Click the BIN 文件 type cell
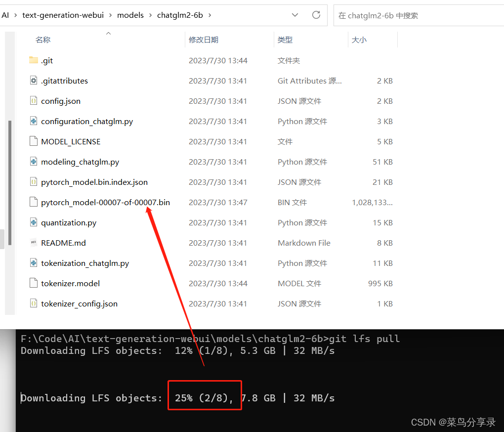Viewport: 504px width, 432px height. pos(292,202)
